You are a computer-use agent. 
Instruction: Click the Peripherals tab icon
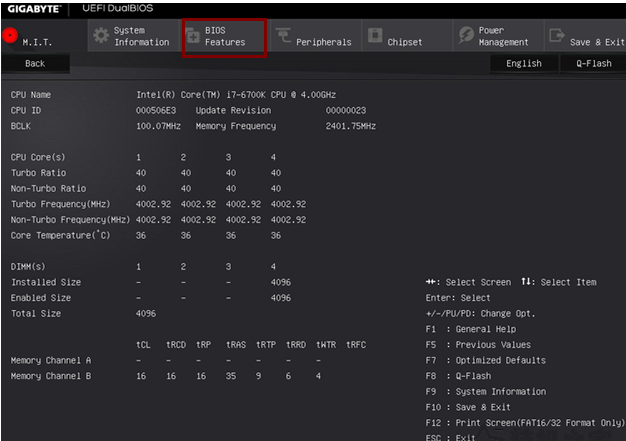(282, 37)
